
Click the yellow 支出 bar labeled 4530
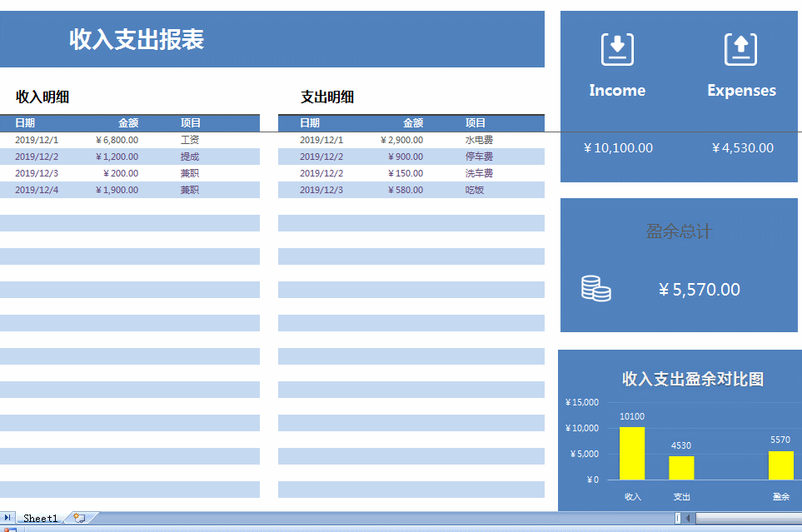(x=681, y=468)
